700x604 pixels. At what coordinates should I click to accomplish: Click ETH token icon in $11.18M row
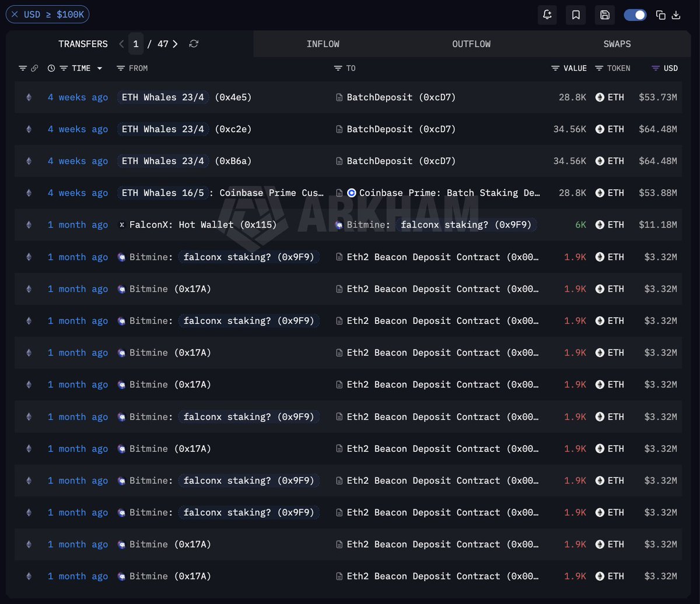point(600,225)
